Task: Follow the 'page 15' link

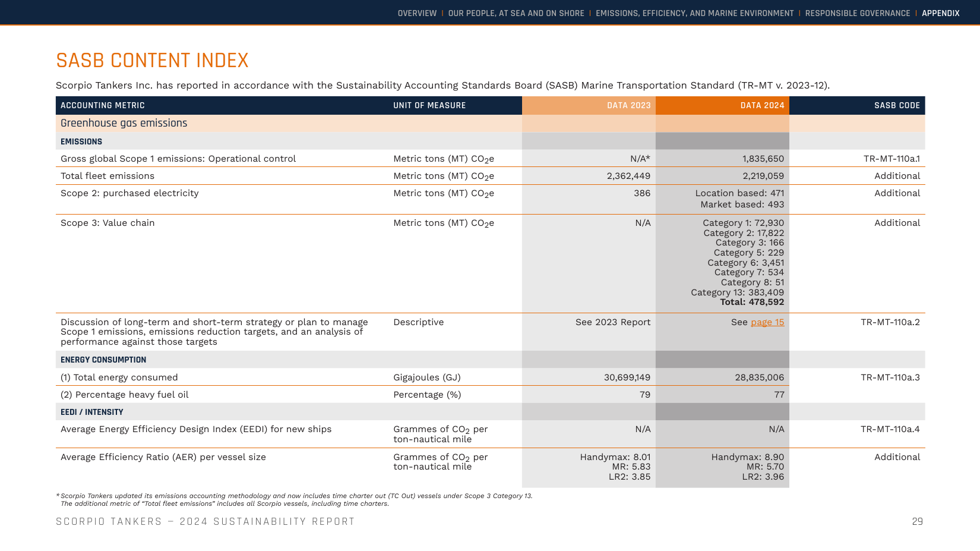Action: coord(767,322)
